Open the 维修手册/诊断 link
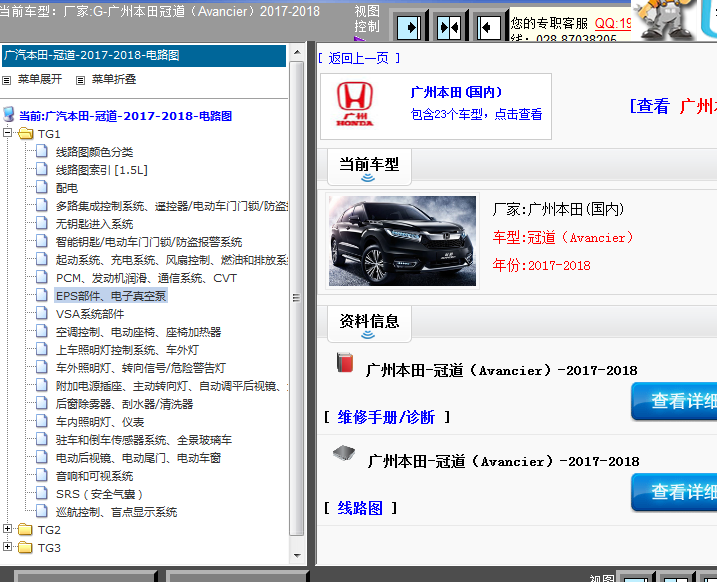 tap(386, 417)
